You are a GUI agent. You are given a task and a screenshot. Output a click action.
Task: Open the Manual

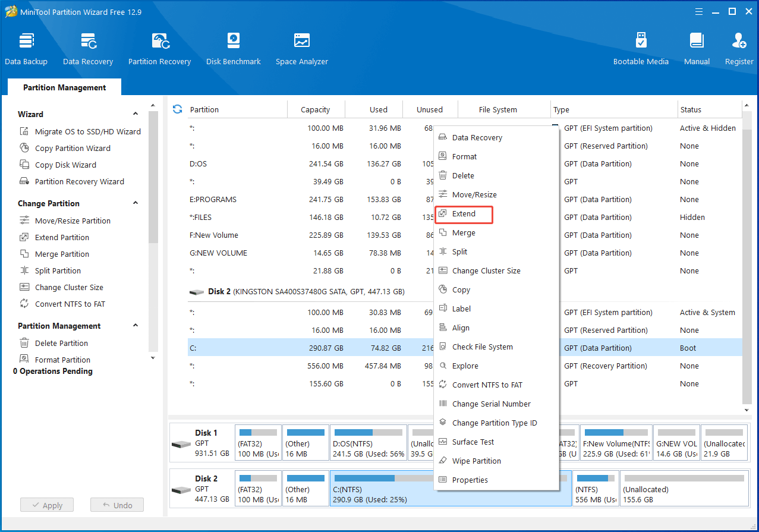point(697,49)
